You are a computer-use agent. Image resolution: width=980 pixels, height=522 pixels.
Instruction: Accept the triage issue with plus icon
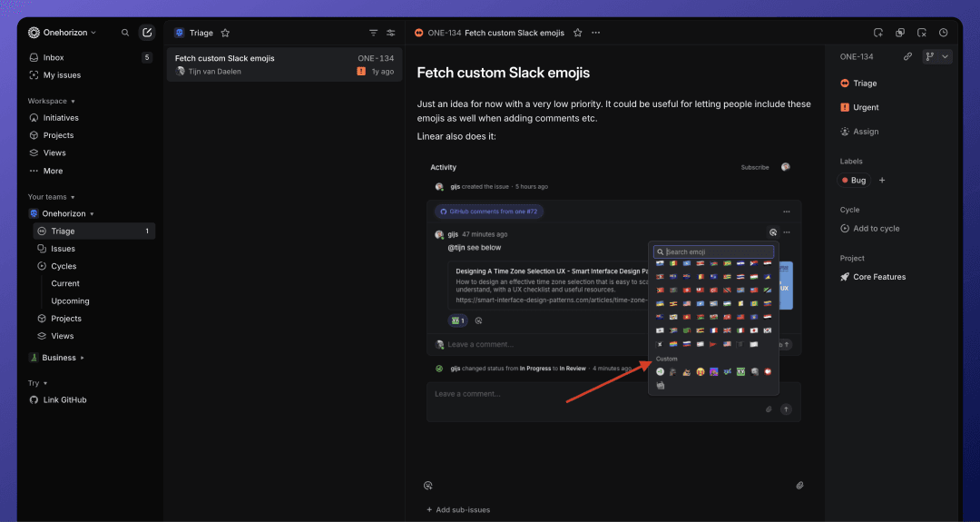click(878, 33)
